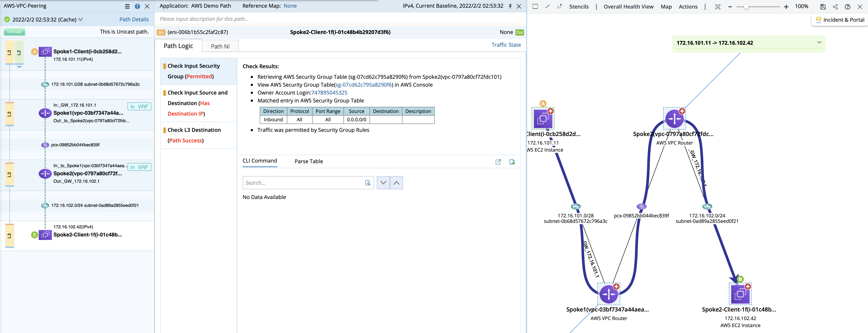
Task: Select Spoke1 VPC Router icon on map
Action: pos(608,294)
